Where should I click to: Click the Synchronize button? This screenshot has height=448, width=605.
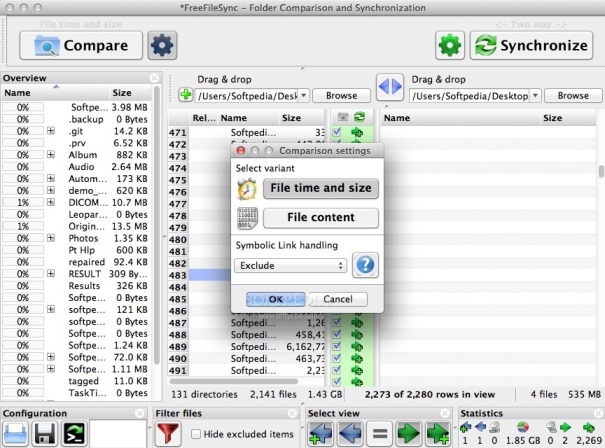pos(531,46)
